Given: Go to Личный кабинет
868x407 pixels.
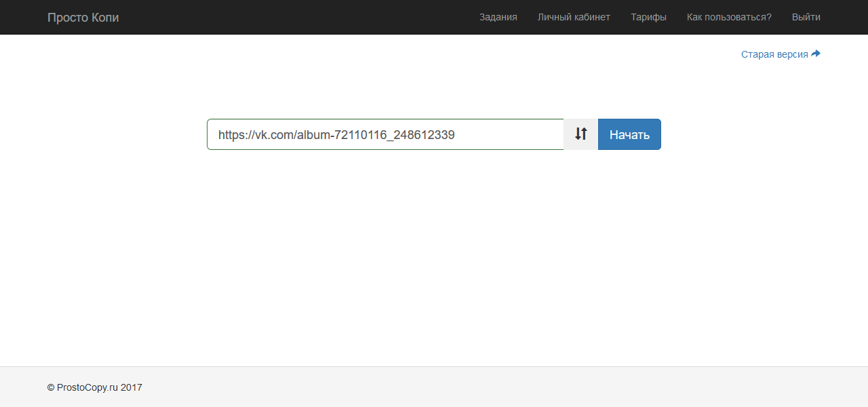Looking at the screenshot, I should [x=574, y=17].
